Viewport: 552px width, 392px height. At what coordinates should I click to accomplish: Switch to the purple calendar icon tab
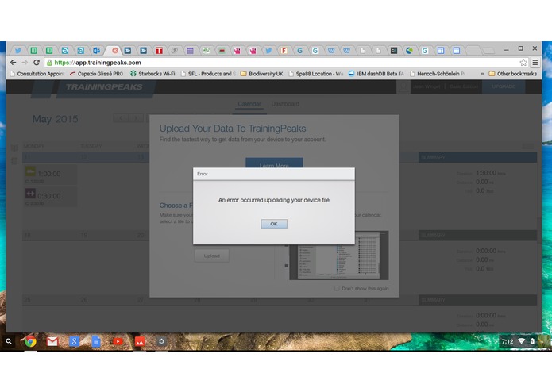[190, 51]
